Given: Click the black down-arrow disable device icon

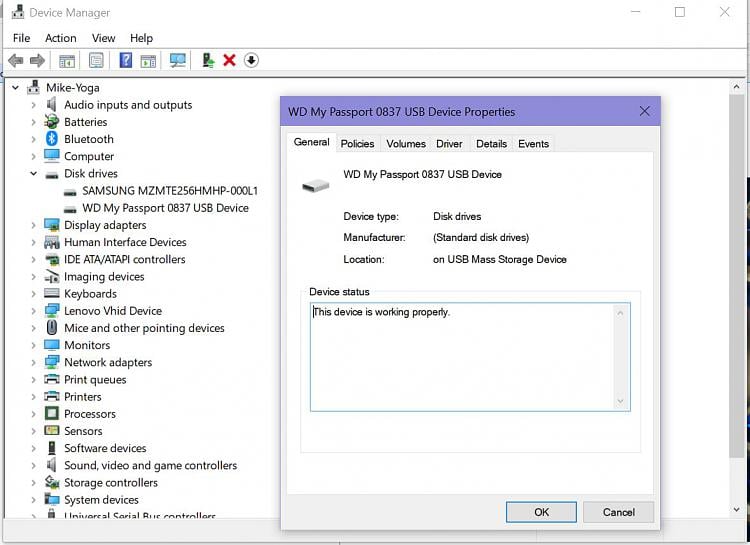Looking at the screenshot, I should [x=251, y=61].
